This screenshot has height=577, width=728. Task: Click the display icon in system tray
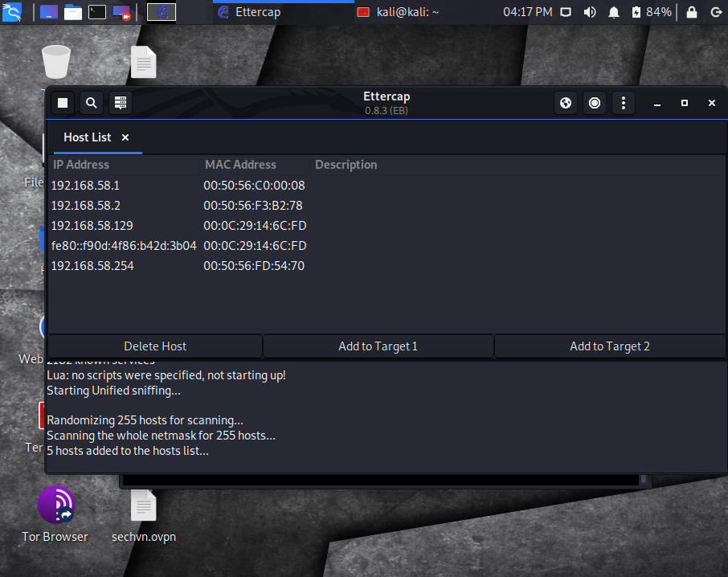click(566, 12)
